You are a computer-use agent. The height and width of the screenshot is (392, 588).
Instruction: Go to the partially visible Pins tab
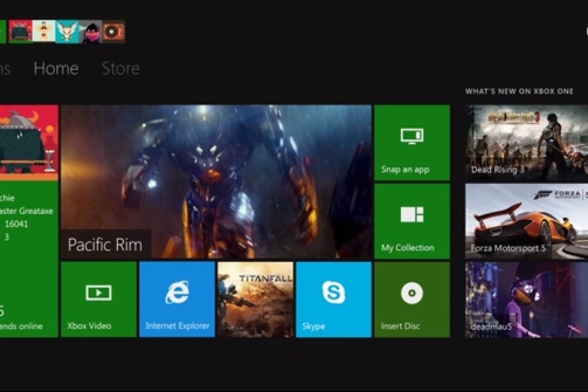pyautogui.click(x=4, y=68)
